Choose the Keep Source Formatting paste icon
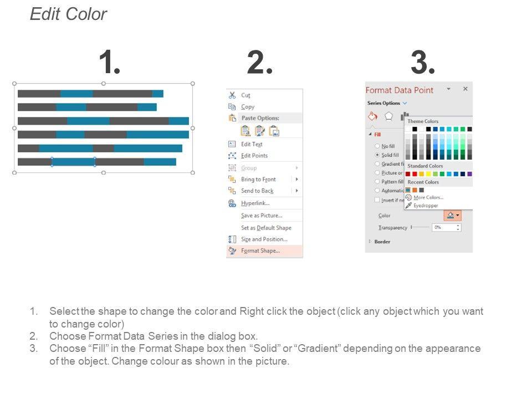 coord(245,131)
